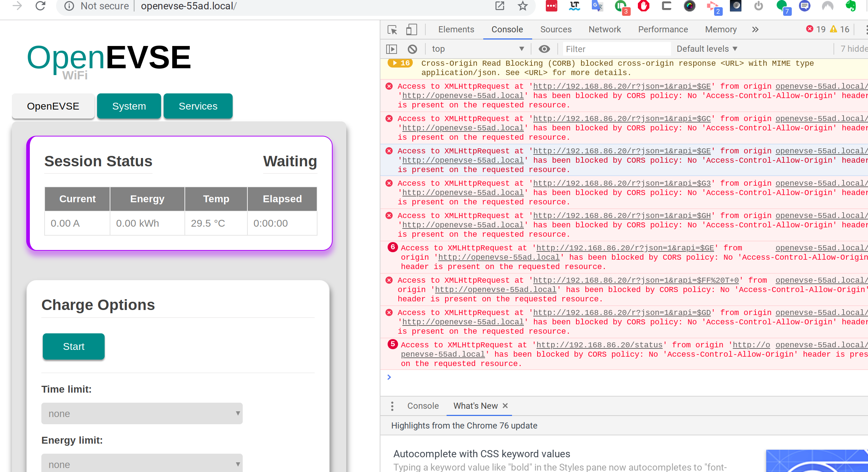868x472 pixels.
Task: Open the Google Translate extension
Action: pyautogui.click(x=597, y=6)
